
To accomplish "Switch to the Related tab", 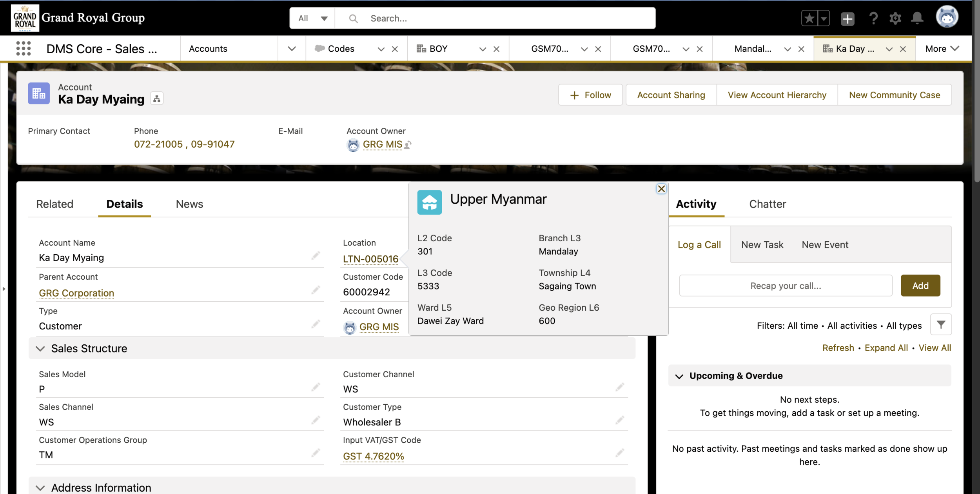I will coord(55,204).
